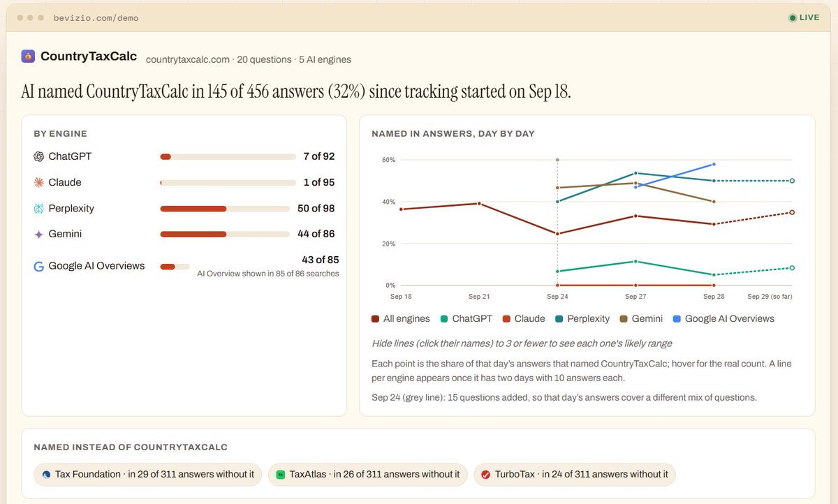Viewport: 838px width, 504px height.
Task: Click the CountryTaxCalc purple logo icon
Action: (28, 57)
